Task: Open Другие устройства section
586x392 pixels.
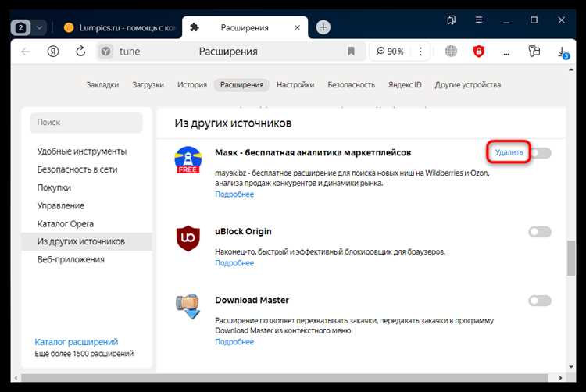Action: pos(467,85)
